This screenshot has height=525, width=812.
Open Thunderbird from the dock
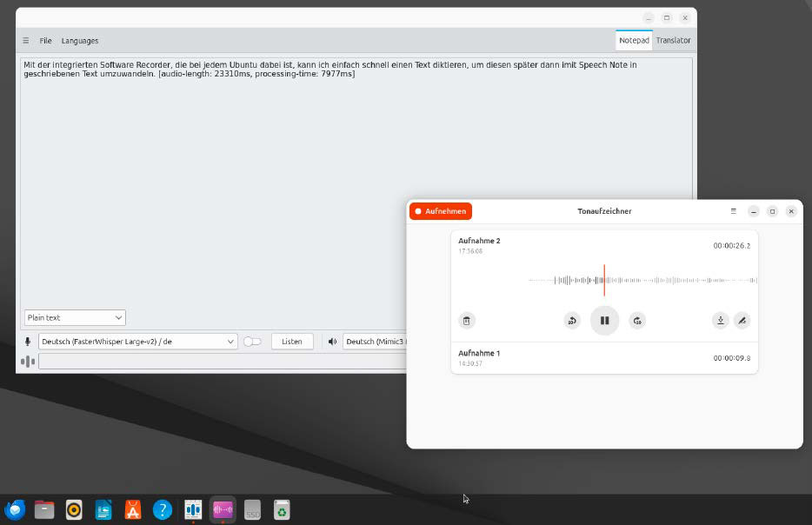coord(15,510)
